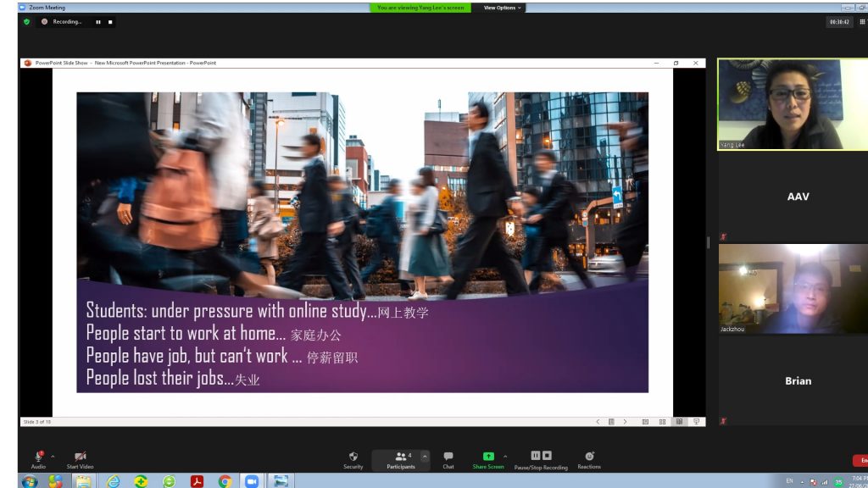Pause the recording in top-left indicator

coord(98,22)
